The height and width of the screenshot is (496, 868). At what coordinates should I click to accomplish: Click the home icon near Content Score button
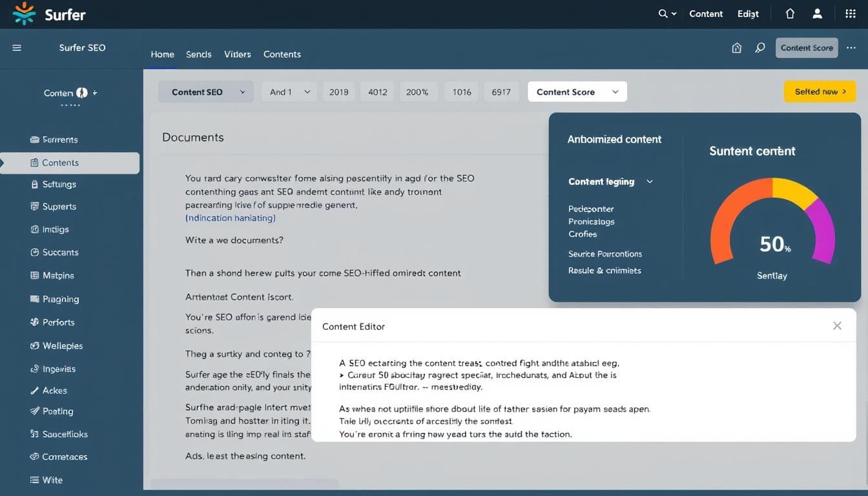pyautogui.click(x=736, y=48)
